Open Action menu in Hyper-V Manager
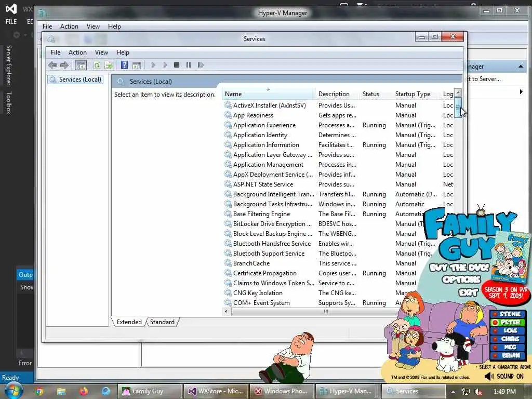Screen dimensions: 532x399 [x=69, y=26]
